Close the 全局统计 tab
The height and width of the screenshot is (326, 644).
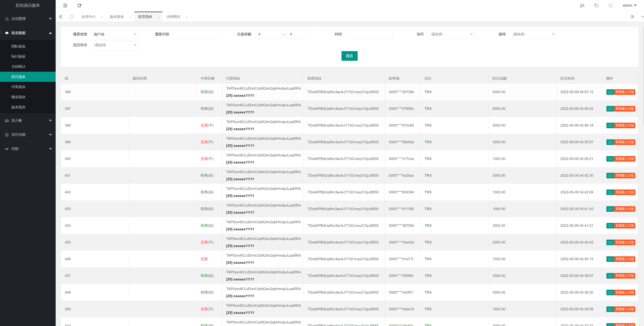click(187, 17)
